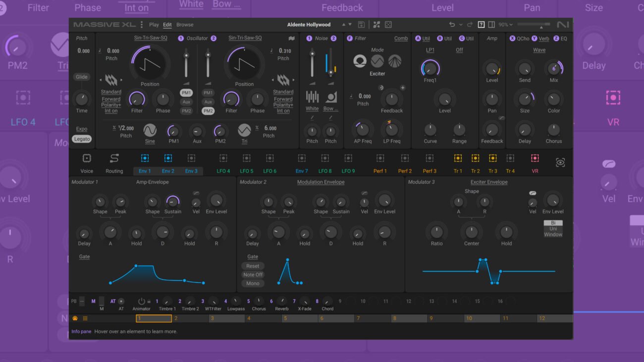Toggle Legato mode
The image size is (644, 362).
pyautogui.click(x=82, y=139)
